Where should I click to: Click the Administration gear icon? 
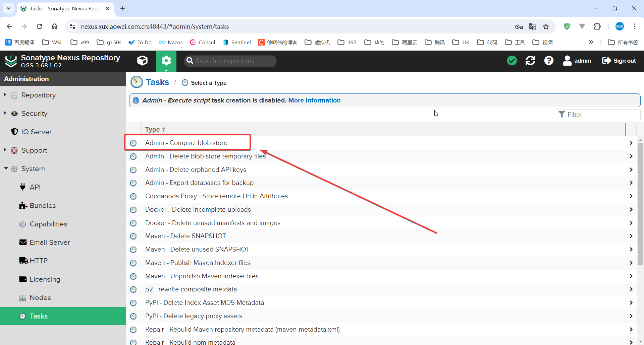pos(166,61)
